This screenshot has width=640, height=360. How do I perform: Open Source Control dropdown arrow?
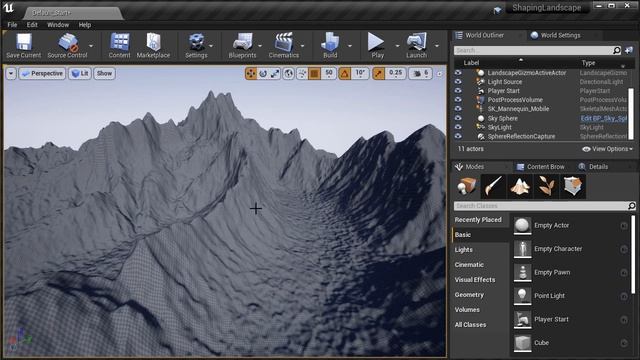91,46
